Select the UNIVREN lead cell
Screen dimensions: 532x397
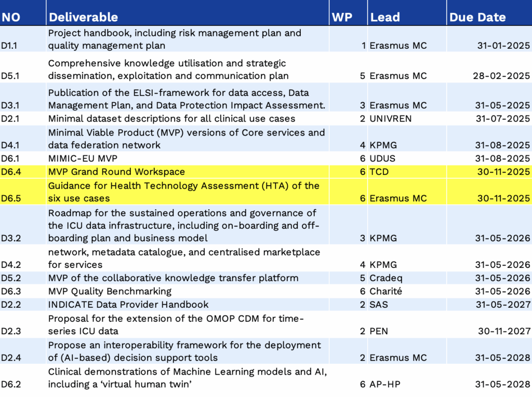pyautogui.click(x=390, y=119)
